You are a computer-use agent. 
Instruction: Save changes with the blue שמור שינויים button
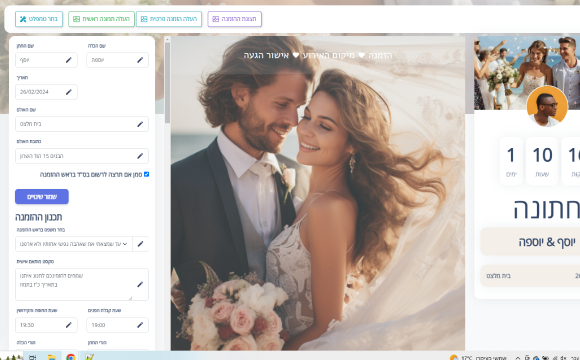[x=42, y=196]
